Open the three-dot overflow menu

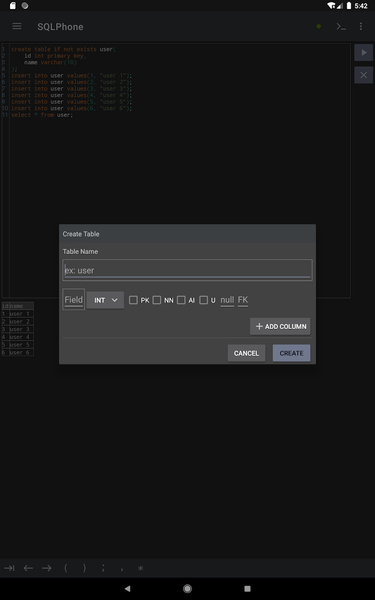(361, 26)
